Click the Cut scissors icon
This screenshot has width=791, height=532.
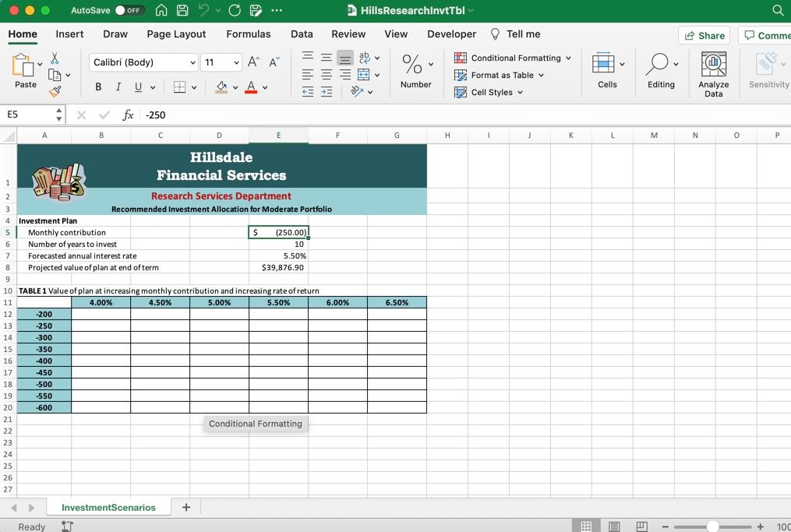[x=55, y=59]
